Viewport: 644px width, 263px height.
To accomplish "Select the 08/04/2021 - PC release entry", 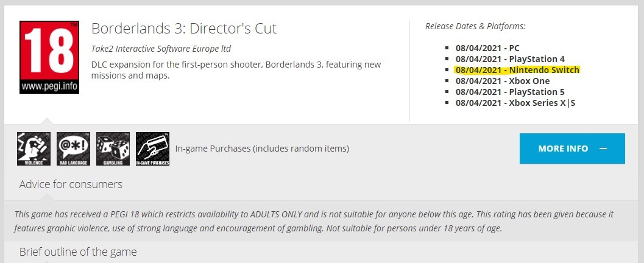I will pyautogui.click(x=487, y=48).
